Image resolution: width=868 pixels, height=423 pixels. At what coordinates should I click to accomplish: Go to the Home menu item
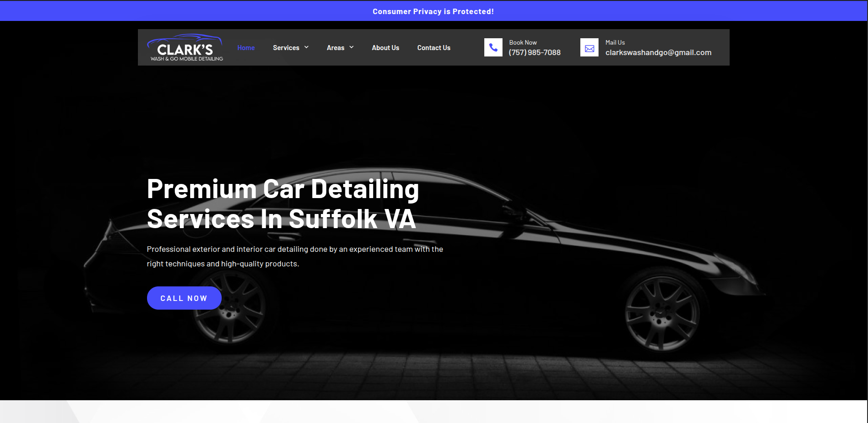click(x=246, y=48)
